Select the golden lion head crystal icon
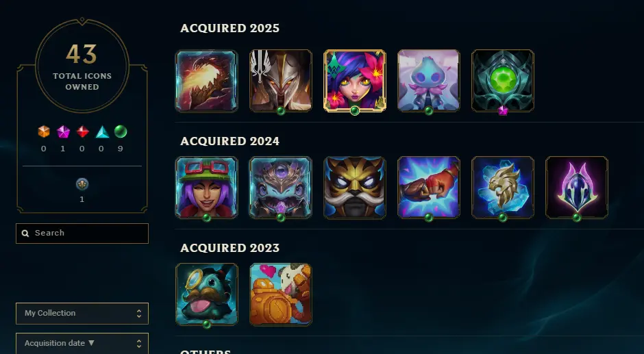The image size is (644, 354). coord(503,188)
